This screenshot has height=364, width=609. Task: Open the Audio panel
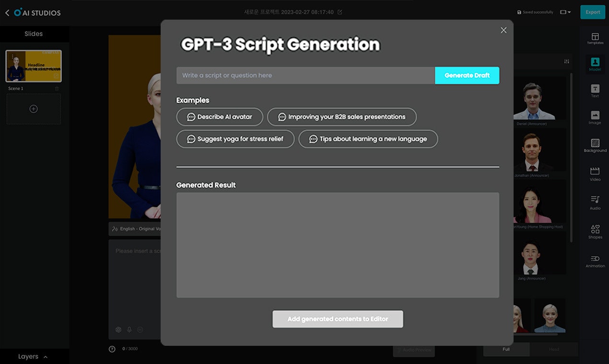point(595,203)
